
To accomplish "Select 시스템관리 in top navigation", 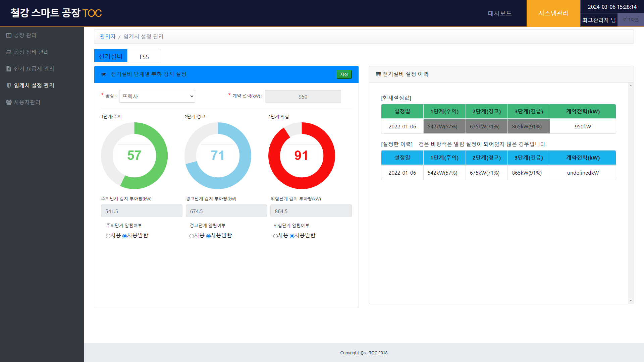I will (553, 13).
